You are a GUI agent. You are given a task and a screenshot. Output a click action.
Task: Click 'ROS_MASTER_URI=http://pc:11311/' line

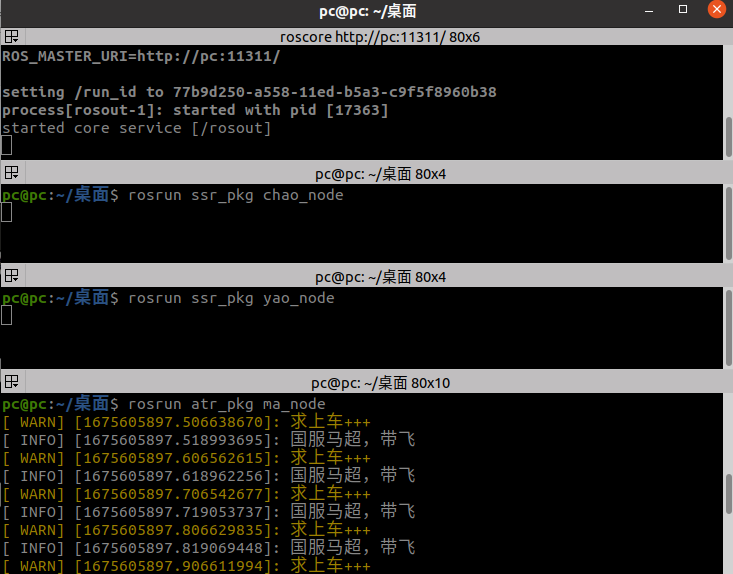[141, 57]
